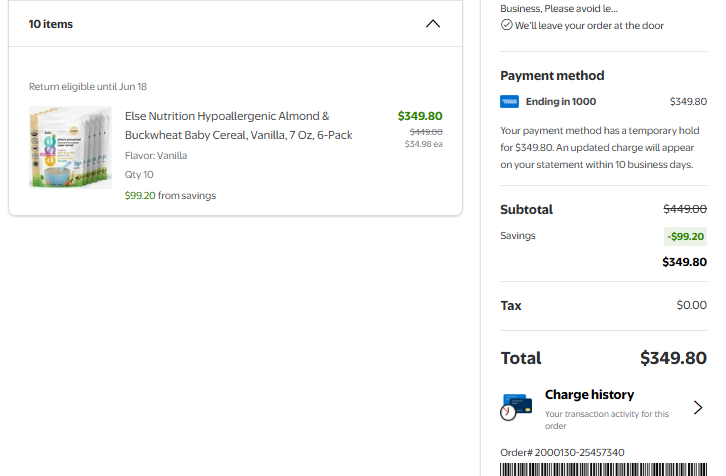Click the 'Ending in 1000' card label
726x476 pixels.
tap(561, 101)
